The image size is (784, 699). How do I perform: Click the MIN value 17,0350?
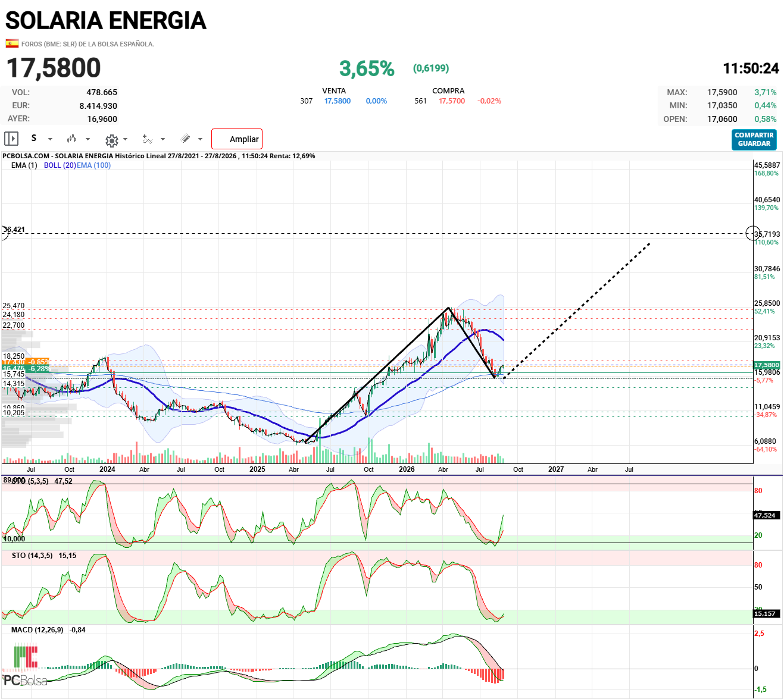click(x=722, y=105)
